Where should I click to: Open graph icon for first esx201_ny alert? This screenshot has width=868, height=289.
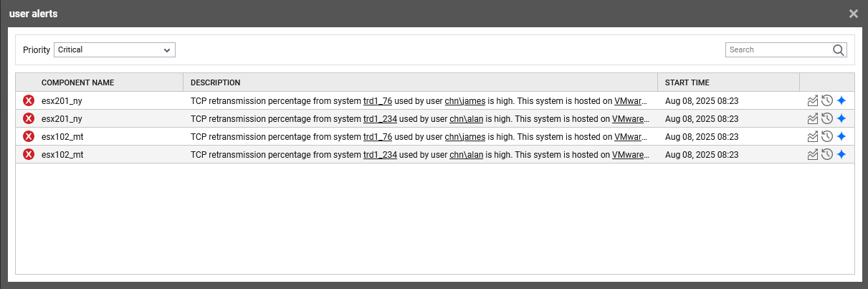coord(813,101)
